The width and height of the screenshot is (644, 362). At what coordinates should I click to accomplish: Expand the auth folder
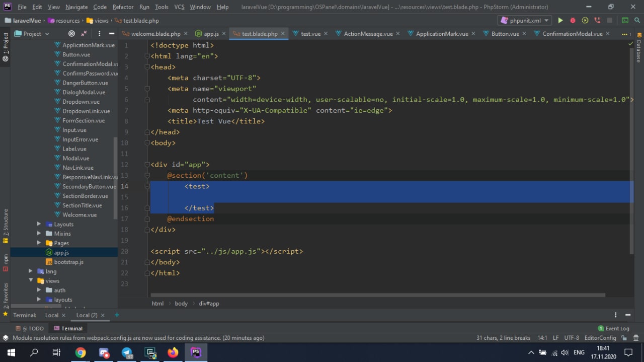pyautogui.click(x=39, y=290)
